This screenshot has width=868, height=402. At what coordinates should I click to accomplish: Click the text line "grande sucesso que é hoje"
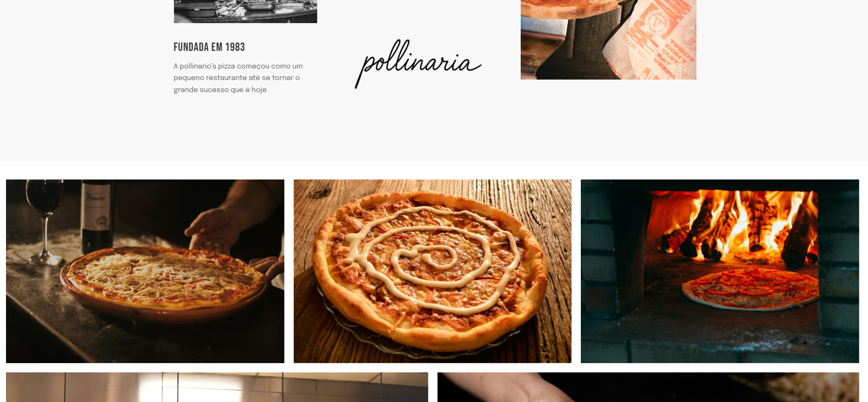coord(220,90)
